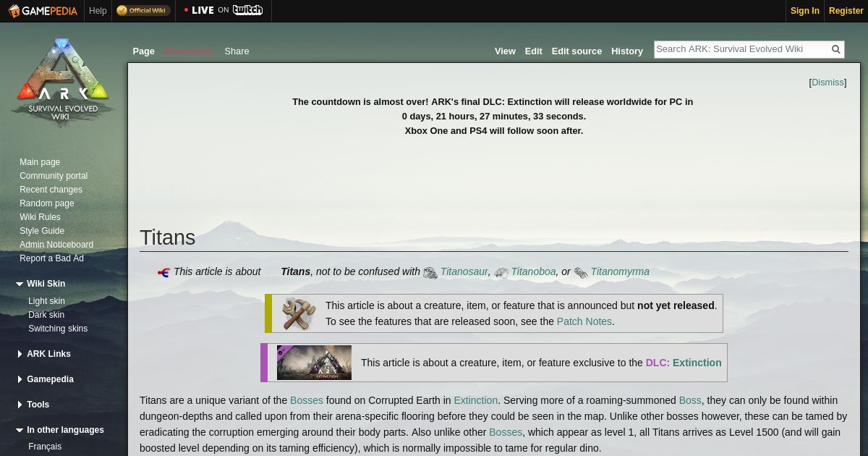
Task: Open the Discussion tab
Action: [188, 51]
